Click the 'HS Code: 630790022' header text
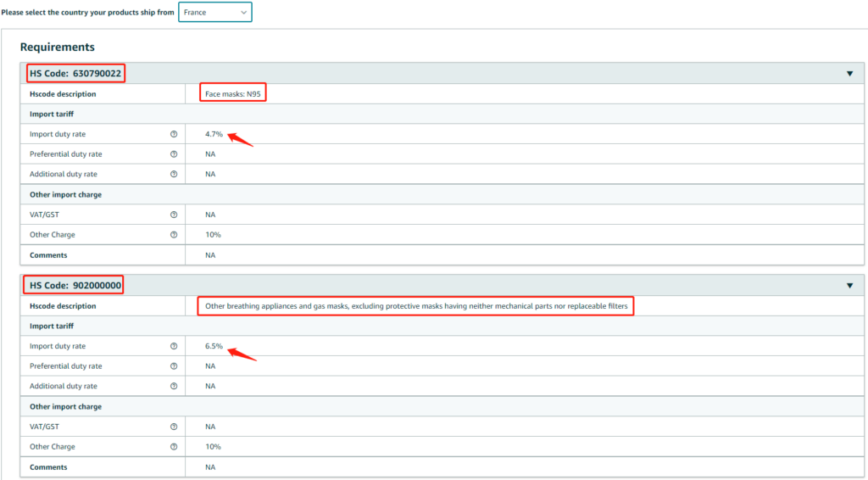This screenshot has width=868, height=480. click(x=75, y=74)
